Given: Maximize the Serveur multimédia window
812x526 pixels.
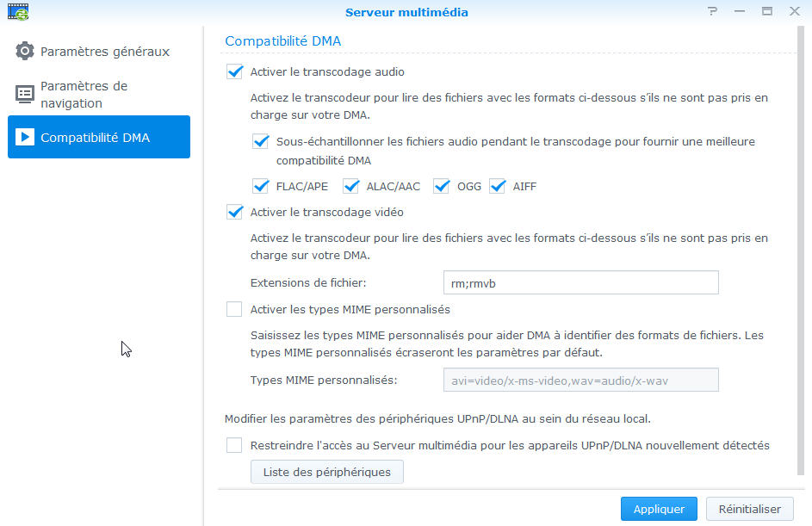Looking at the screenshot, I should coord(767,11).
